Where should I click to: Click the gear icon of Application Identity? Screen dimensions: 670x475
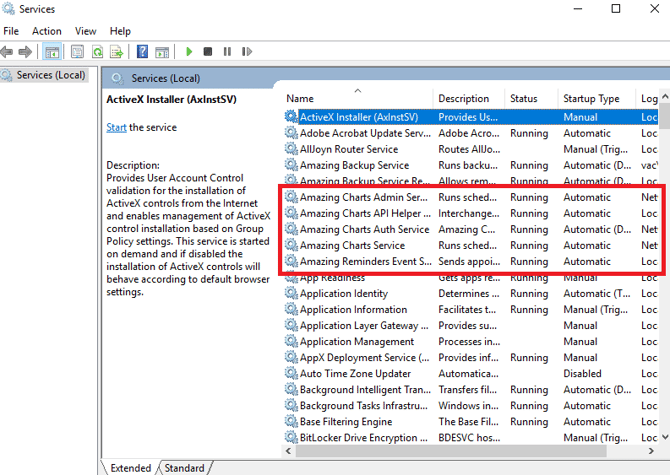coord(291,293)
